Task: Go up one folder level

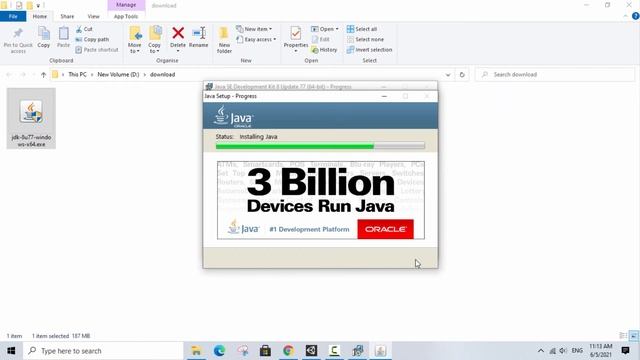Action: coord(43,75)
